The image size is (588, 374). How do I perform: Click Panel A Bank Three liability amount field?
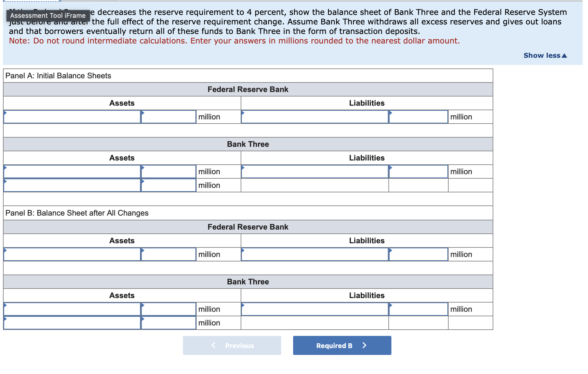point(418,172)
